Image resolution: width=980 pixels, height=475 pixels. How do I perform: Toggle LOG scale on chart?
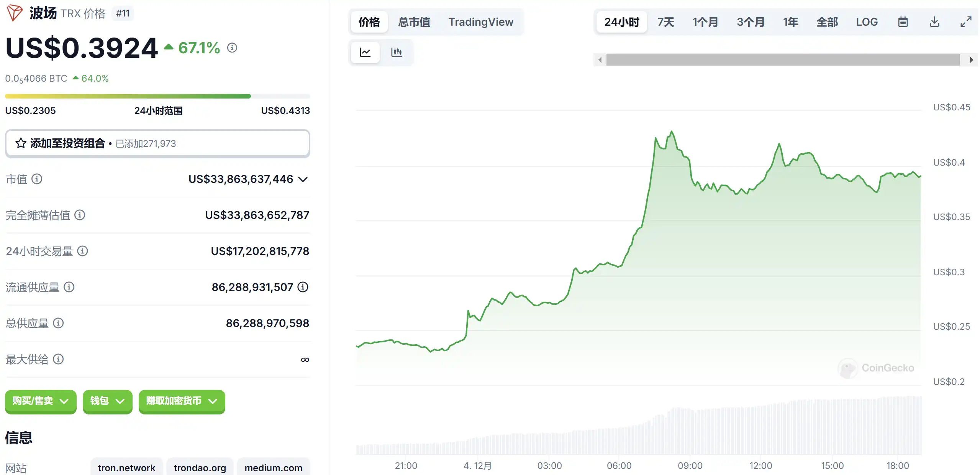867,22
